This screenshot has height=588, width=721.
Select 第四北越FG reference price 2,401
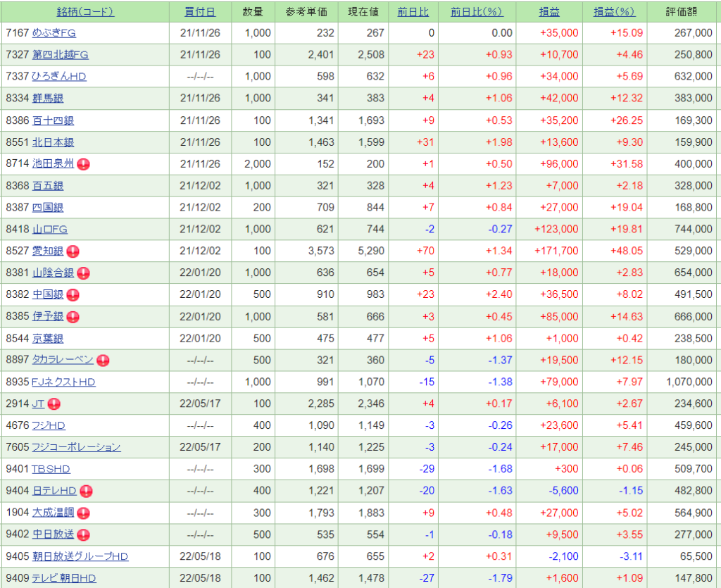(x=321, y=54)
